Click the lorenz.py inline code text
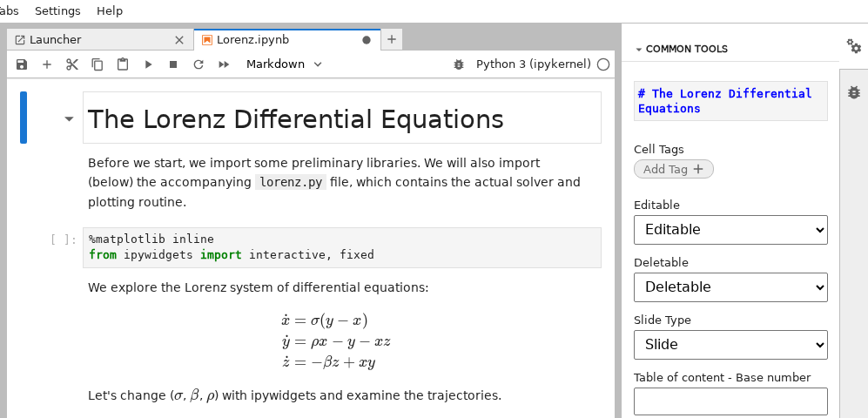This screenshot has height=418, width=868. 291,182
